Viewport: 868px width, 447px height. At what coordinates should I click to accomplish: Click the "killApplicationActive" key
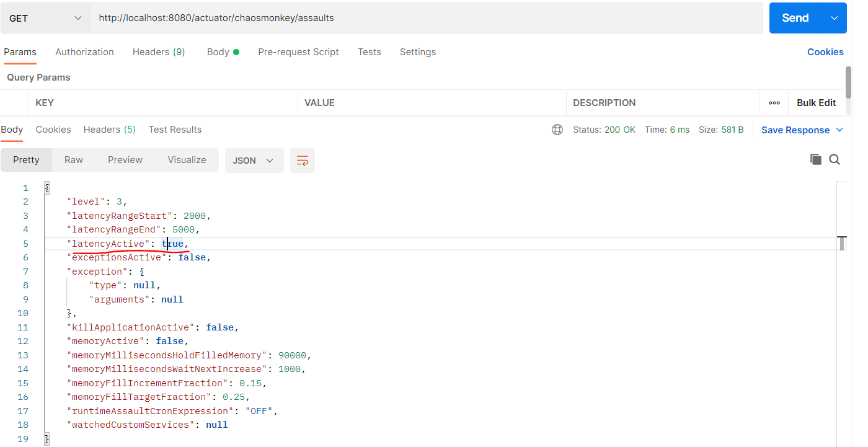[x=131, y=327]
